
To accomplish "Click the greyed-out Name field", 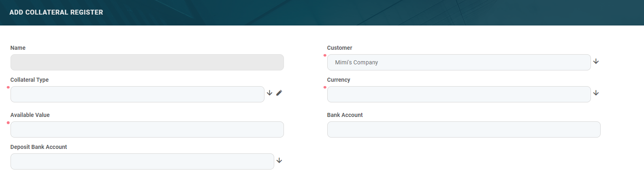I will [147, 62].
